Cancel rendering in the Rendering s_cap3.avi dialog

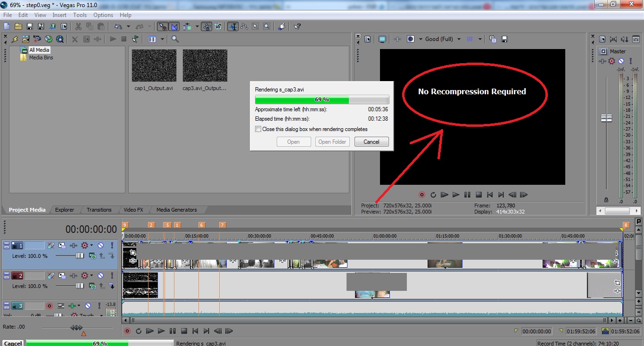tap(371, 141)
